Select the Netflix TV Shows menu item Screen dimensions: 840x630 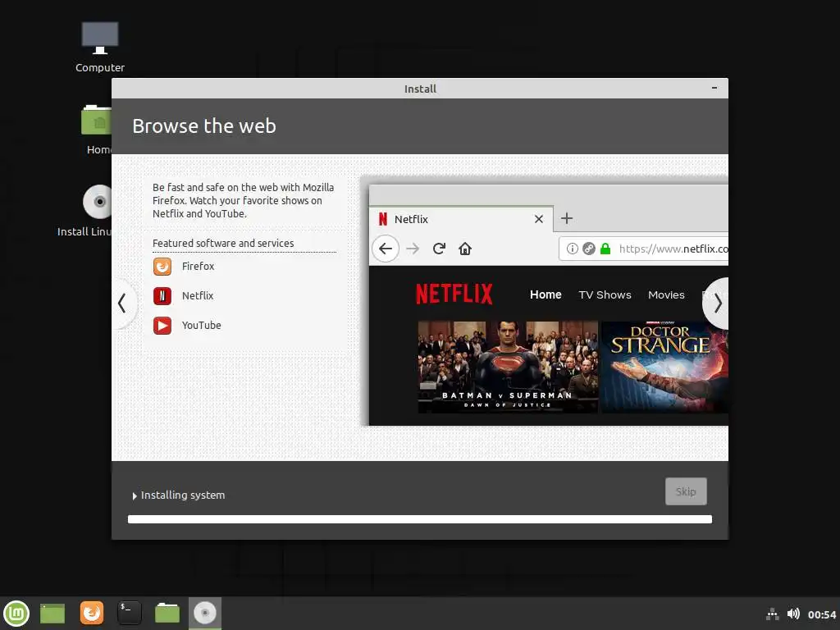[605, 294]
